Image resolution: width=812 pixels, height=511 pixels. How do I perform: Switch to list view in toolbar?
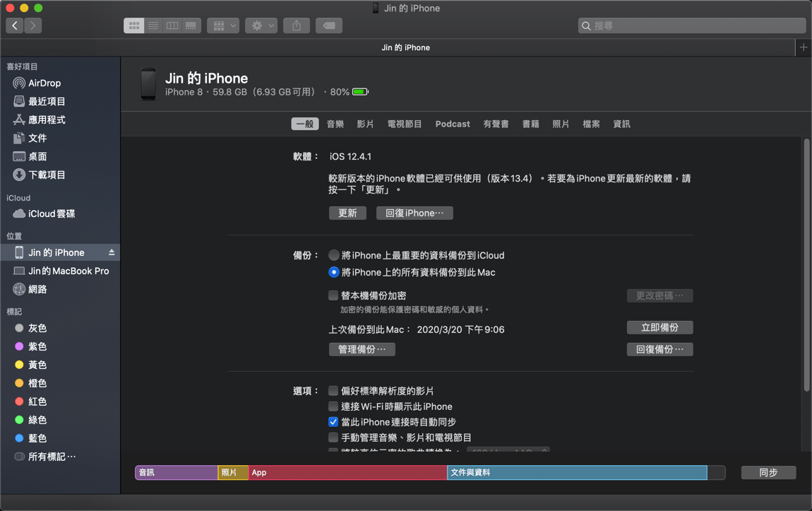pyautogui.click(x=153, y=25)
